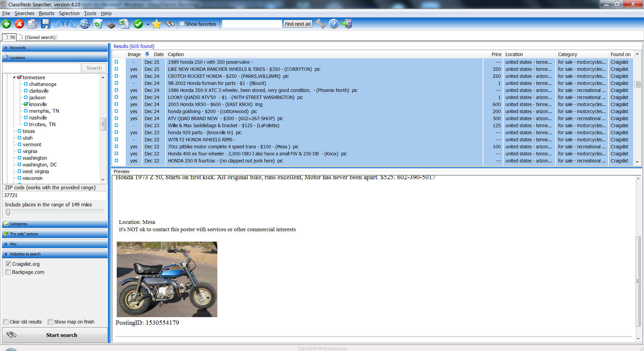The width and height of the screenshot is (644, 351).
Task: Click the Date column sort arrow
Action: point(147,54)
